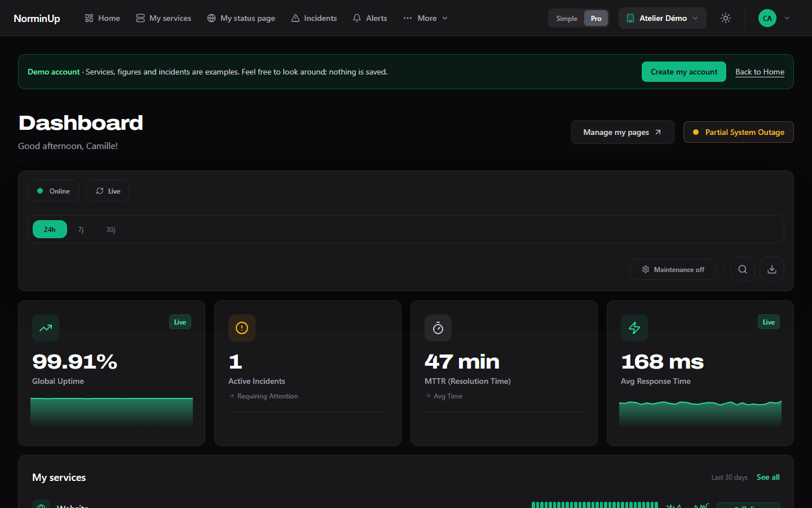The width and height of the screenshot is (812, 508).
Task: Click Create my account button
Action: [x=684, y=72]
